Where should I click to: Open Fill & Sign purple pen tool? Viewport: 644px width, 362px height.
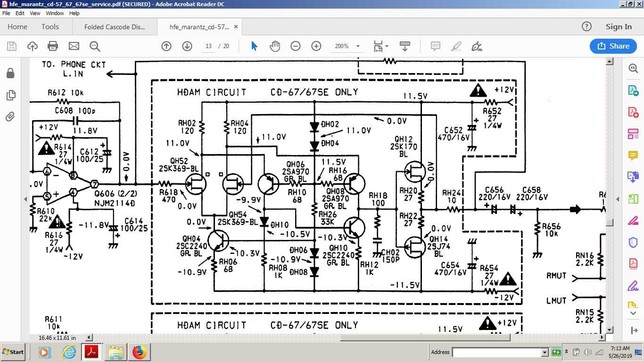pos(633,285)
